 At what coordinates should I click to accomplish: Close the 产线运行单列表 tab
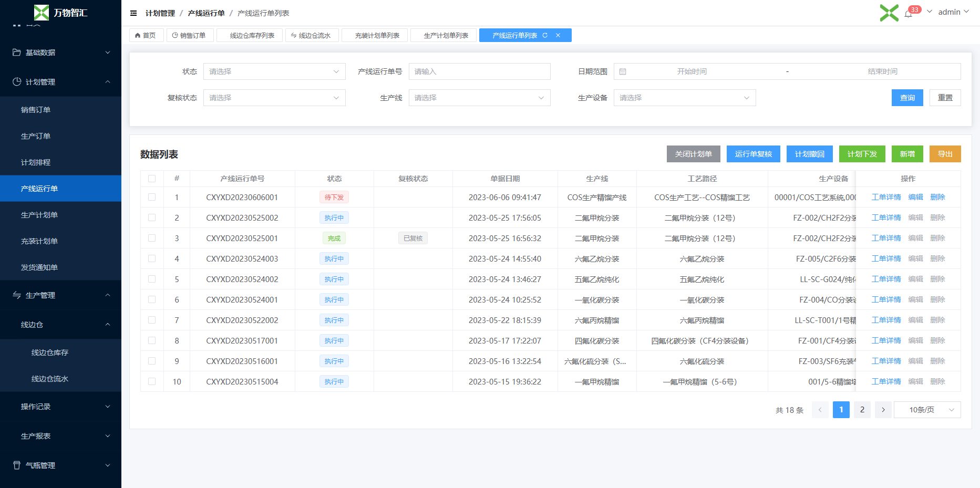coord(558,35)
